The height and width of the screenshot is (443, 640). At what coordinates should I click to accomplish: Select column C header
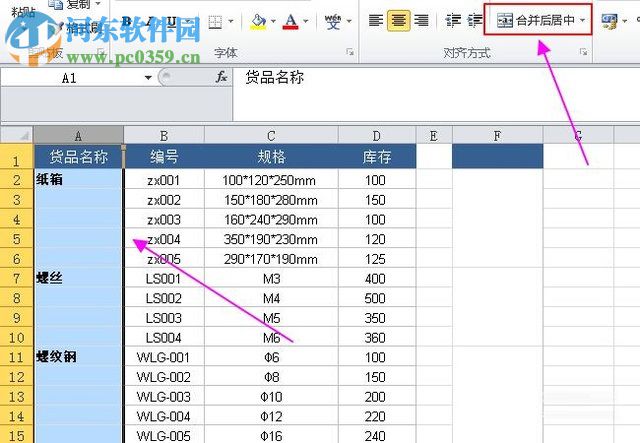point(271,135)
